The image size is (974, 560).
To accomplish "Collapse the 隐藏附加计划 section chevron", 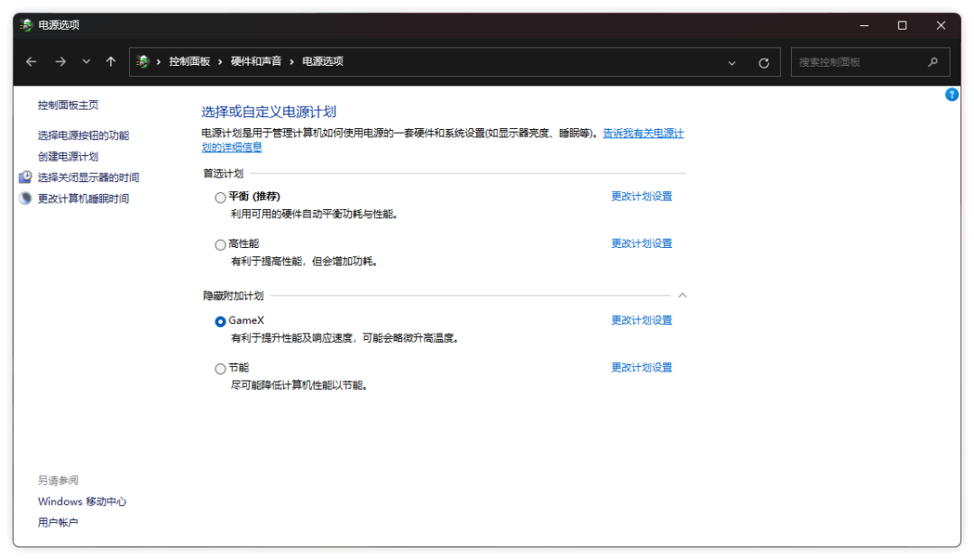I will click(x=683, y=295).
